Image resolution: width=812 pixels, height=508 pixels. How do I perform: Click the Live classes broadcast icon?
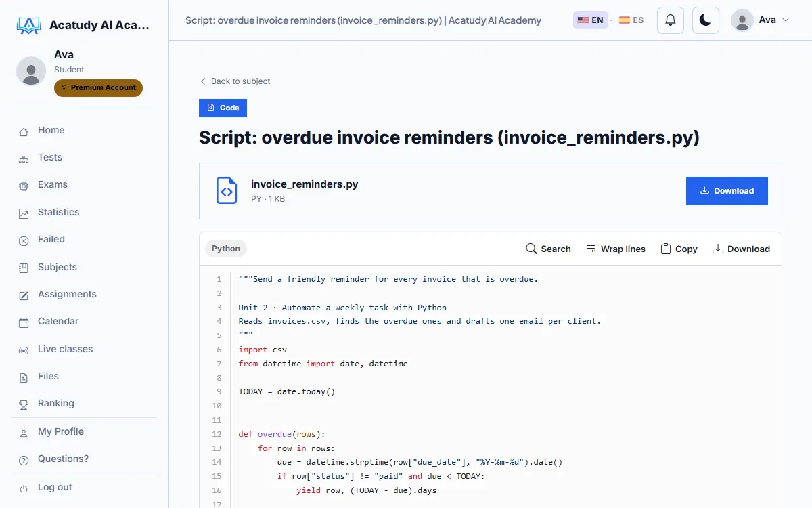(24, 350)
